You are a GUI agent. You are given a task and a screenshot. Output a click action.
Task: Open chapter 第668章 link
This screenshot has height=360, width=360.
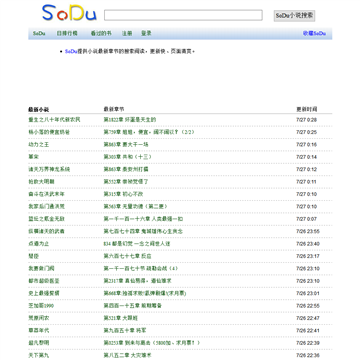(x=145, y=293)
